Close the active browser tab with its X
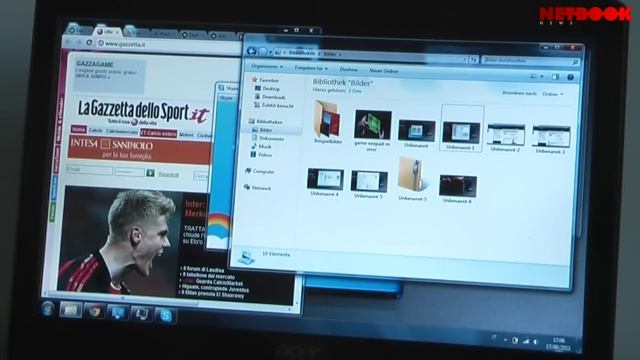Image resolution: width=640 pixels, height=360 pixels. pyautogui.click(x=117, y=32)
